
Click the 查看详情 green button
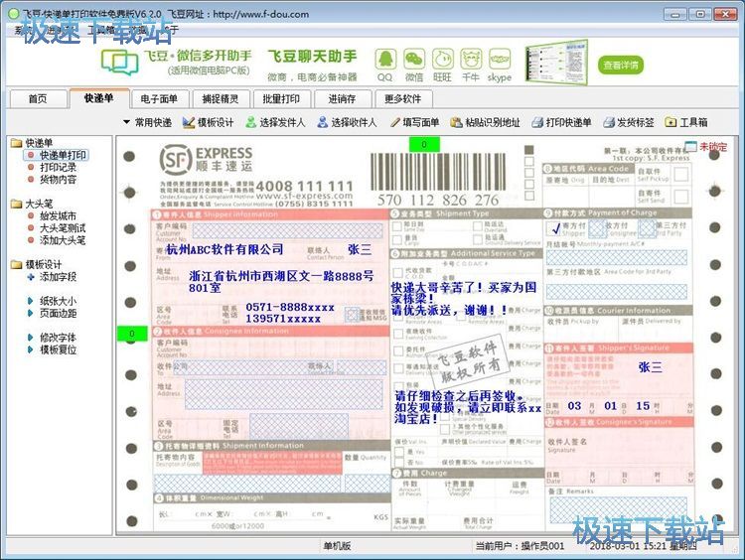click(x=621, y=66)
